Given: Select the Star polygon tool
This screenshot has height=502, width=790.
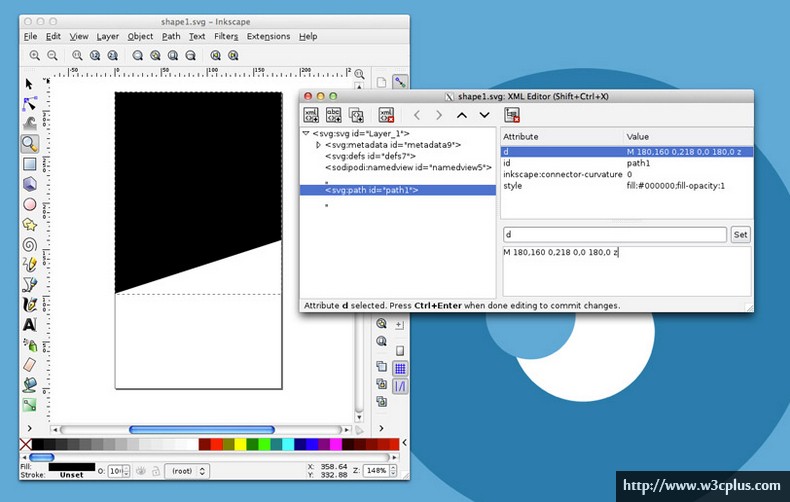Looking at the screenshot, I should point(30,225).
